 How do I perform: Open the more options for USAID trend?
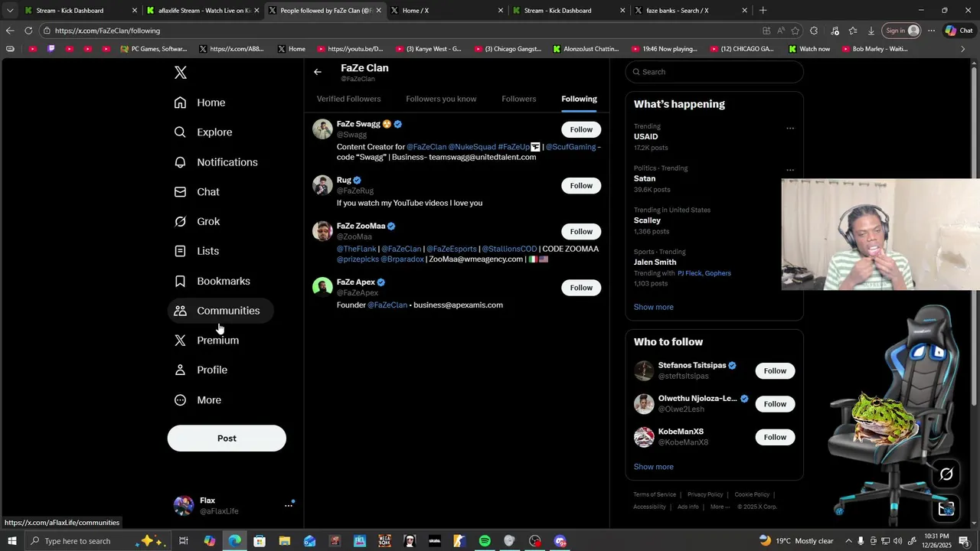tap(790, 129)
